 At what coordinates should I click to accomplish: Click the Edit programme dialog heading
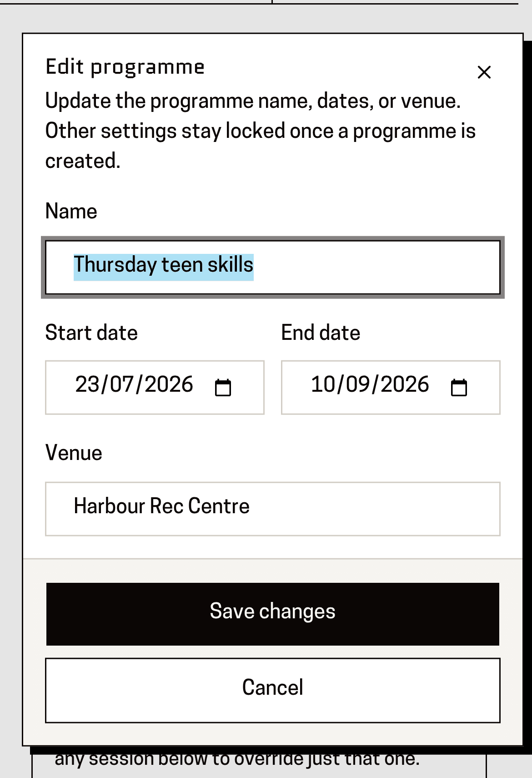[125, 67]
